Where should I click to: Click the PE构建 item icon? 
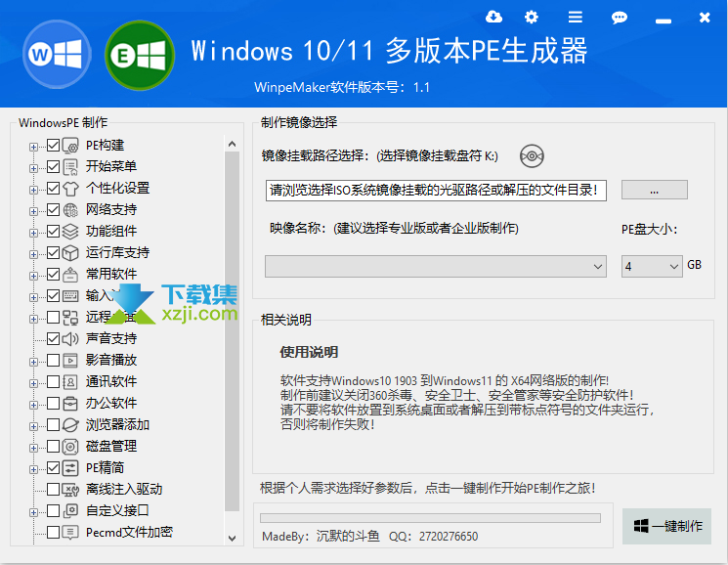pyautogui.click(x=70, y=146)
